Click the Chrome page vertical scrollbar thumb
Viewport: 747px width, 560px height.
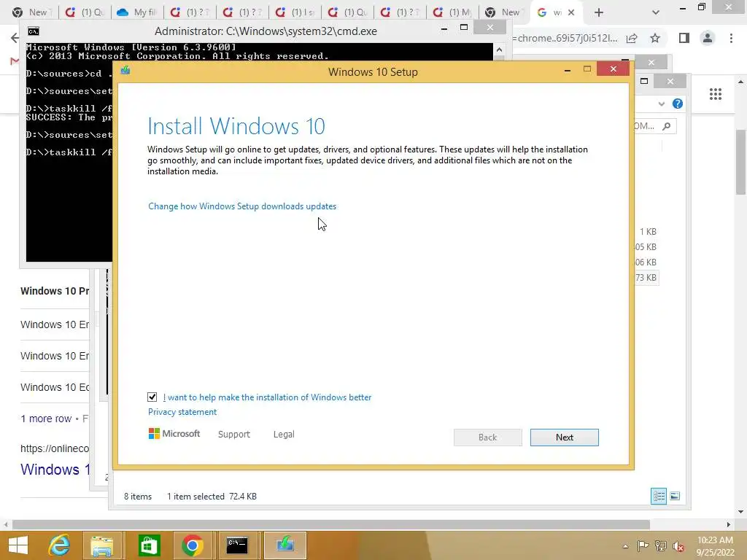click(x=741, y=162)
